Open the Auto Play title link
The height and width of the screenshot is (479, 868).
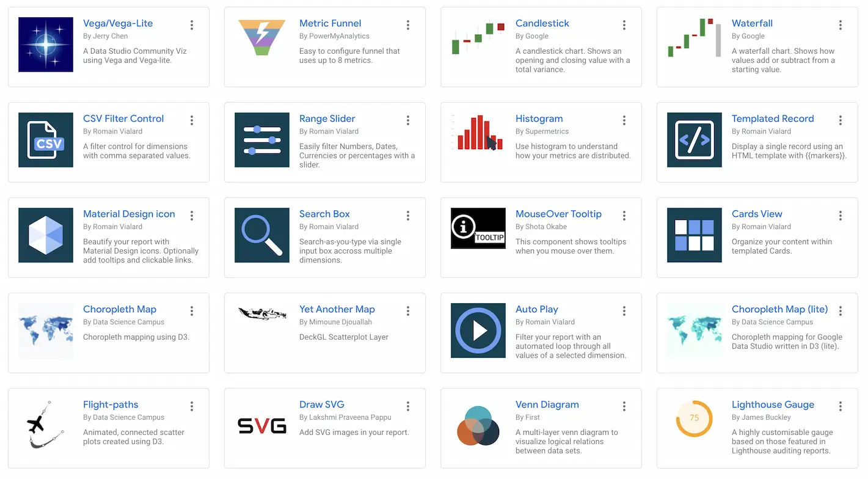coord(536,309)
